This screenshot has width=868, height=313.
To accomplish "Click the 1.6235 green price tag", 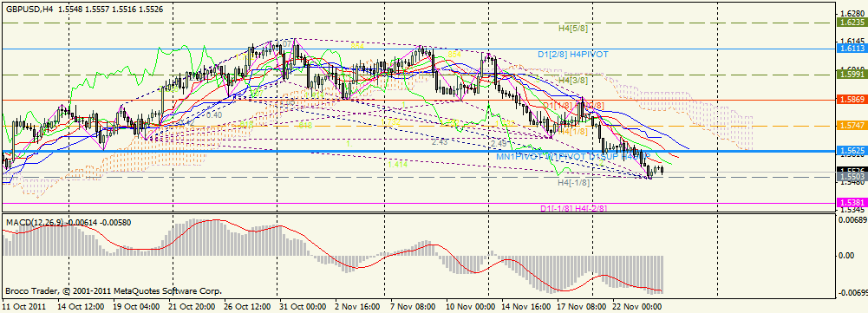I will click(852, 23).
